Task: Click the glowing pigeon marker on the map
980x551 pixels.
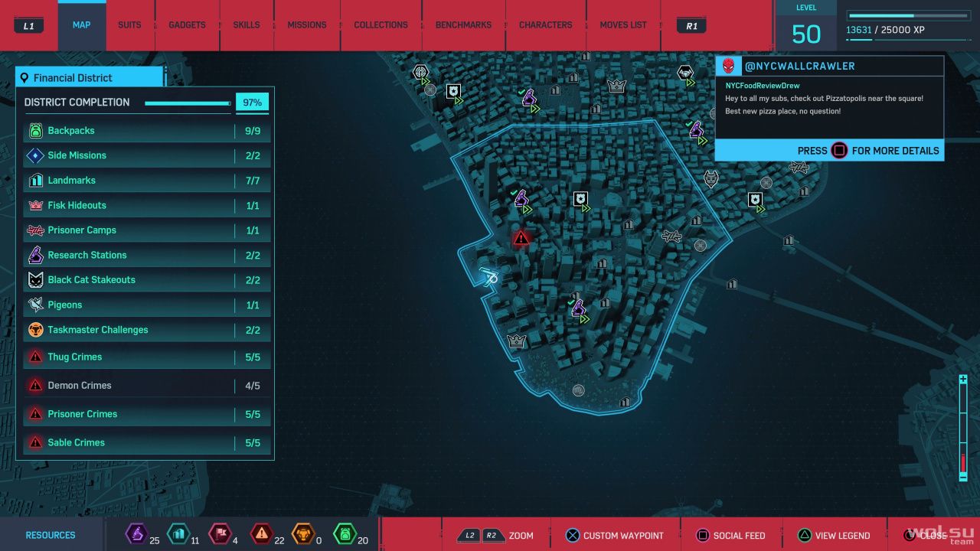Action: tap(489, 275)
